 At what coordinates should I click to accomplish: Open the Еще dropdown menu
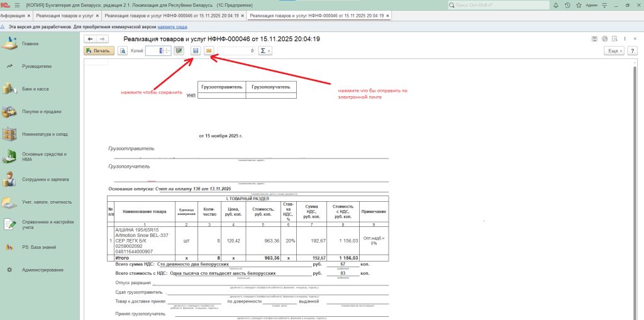pyautogui.click(x=614, y=50)
